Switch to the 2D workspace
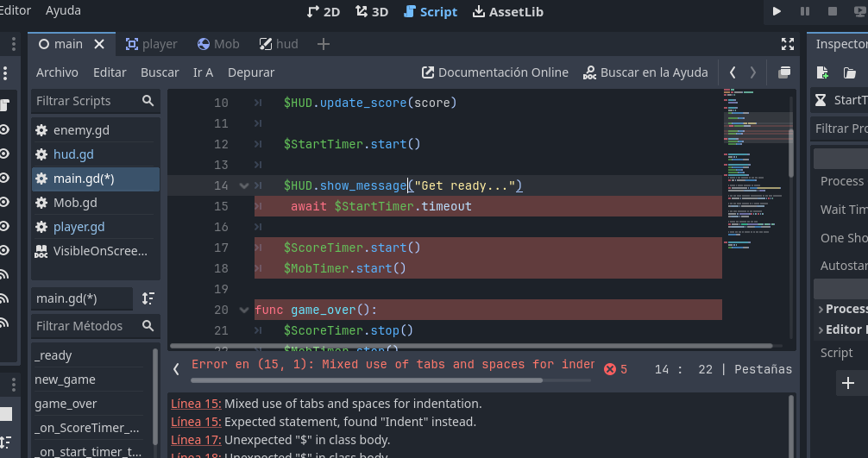 coord(324,11)
